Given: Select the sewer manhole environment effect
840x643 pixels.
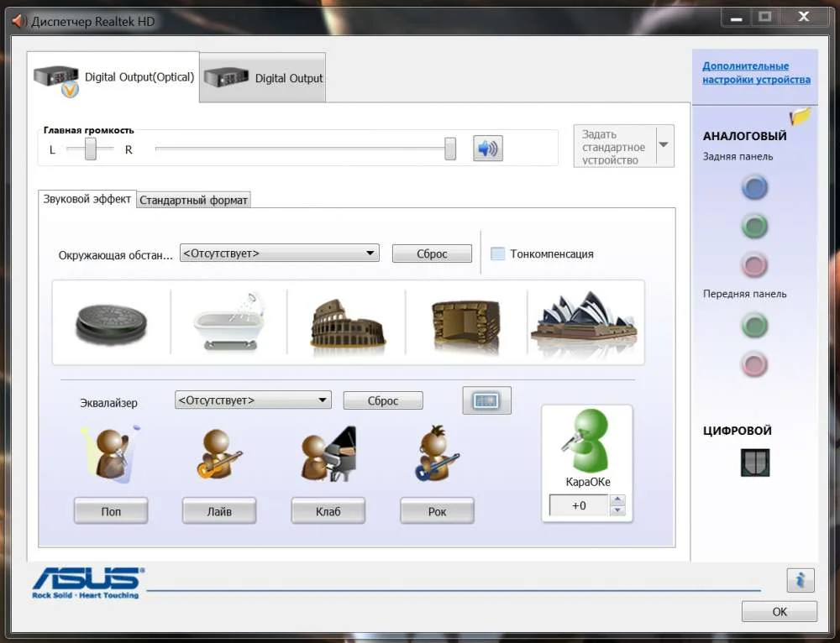Looking at the screenshot, I should click(x=111, y=323).
